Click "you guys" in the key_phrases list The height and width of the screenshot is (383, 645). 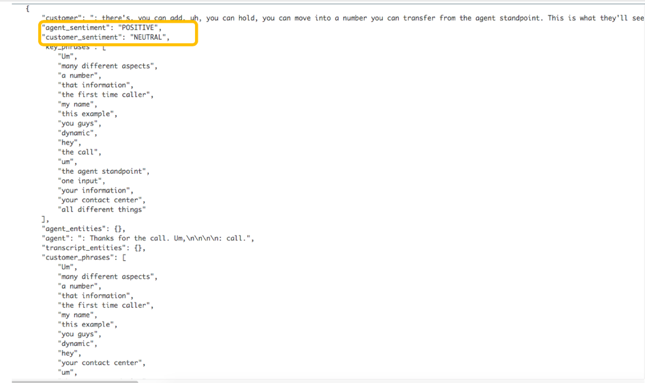click(79, 123)
